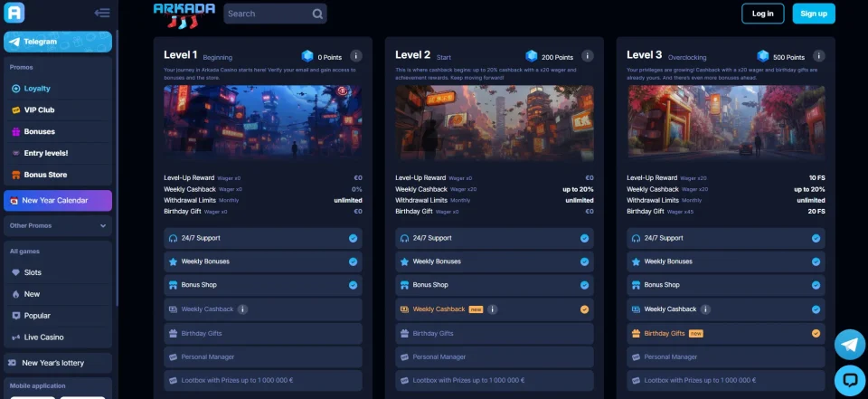Click the Level 2 Weekly Cashback orange checkmark

pos(584,309)
